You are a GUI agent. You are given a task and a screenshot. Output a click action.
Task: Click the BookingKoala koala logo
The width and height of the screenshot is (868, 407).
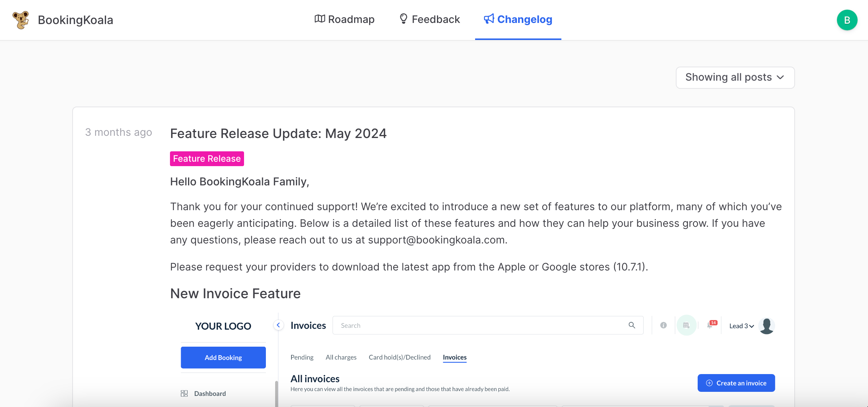21,20
